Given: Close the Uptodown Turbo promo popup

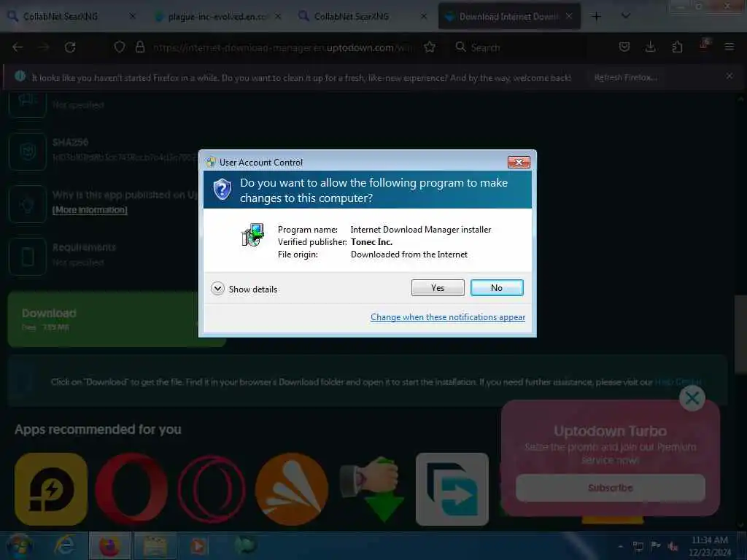Looking at the screenshot, I should (692, 398).
